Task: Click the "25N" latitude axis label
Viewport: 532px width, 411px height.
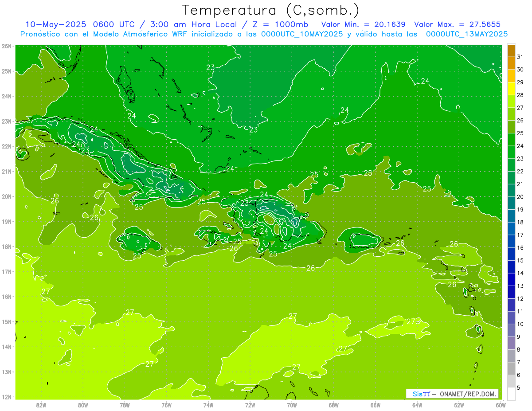Action: point(7,71)
